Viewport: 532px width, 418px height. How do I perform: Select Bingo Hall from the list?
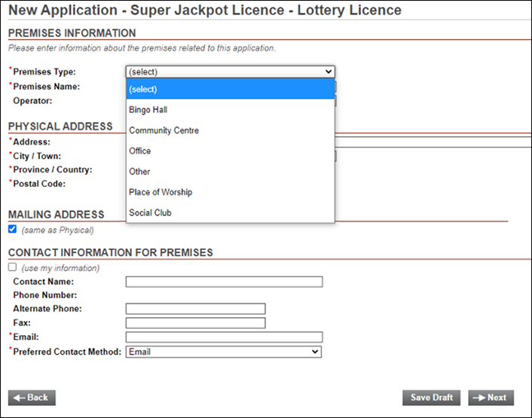point(230,110)
